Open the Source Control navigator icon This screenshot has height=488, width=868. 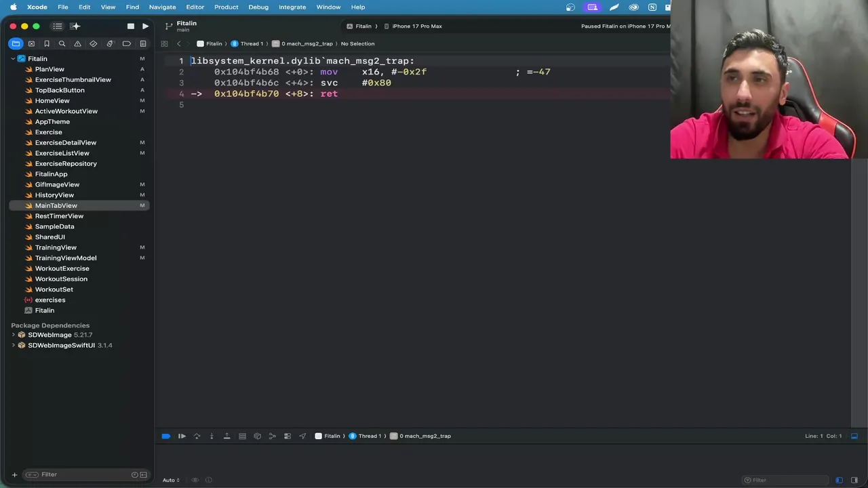[x=31, y=43]
